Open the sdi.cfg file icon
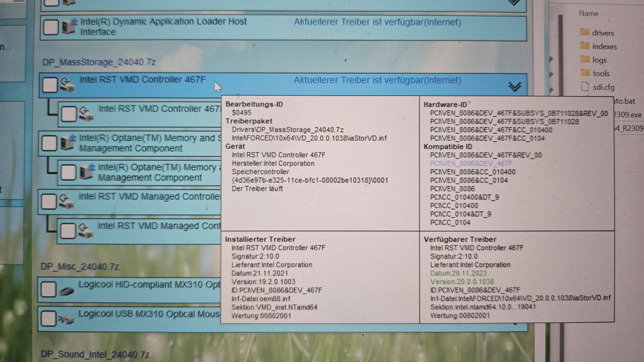Image resolution: width=644 pixels, height=362 pixels. click(585, 87)
